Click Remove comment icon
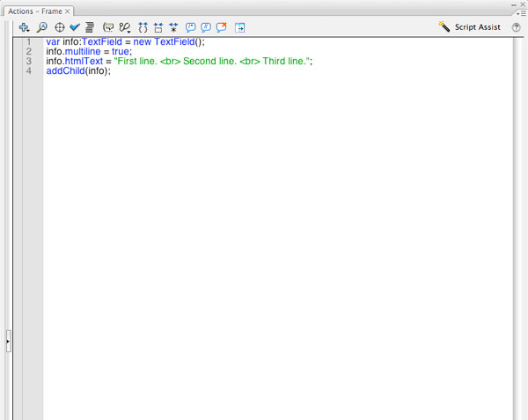The image size is (528, 420). [221, 27]
